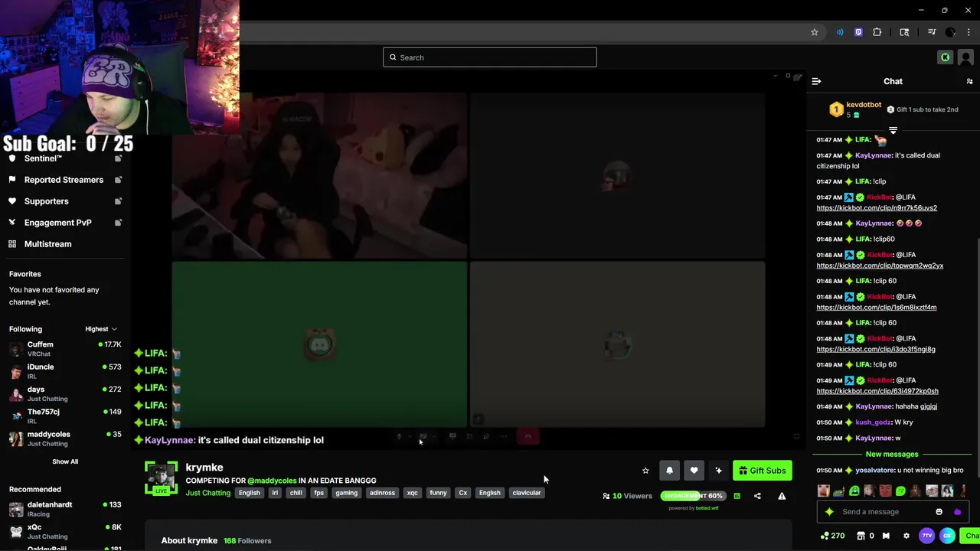This screenshot has height=551, width=980.
Task: Click kevdotbot top gifter name
Action: pos(864,105)
